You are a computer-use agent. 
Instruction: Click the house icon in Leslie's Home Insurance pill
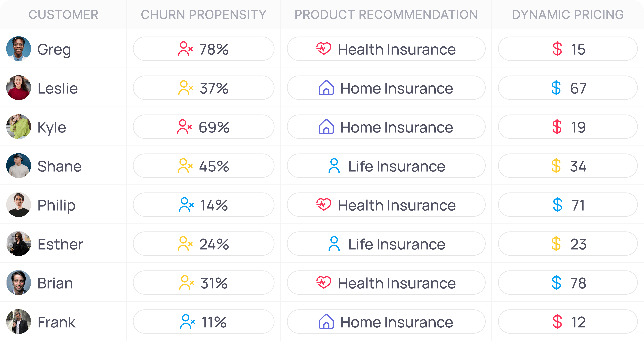(326, 88)
